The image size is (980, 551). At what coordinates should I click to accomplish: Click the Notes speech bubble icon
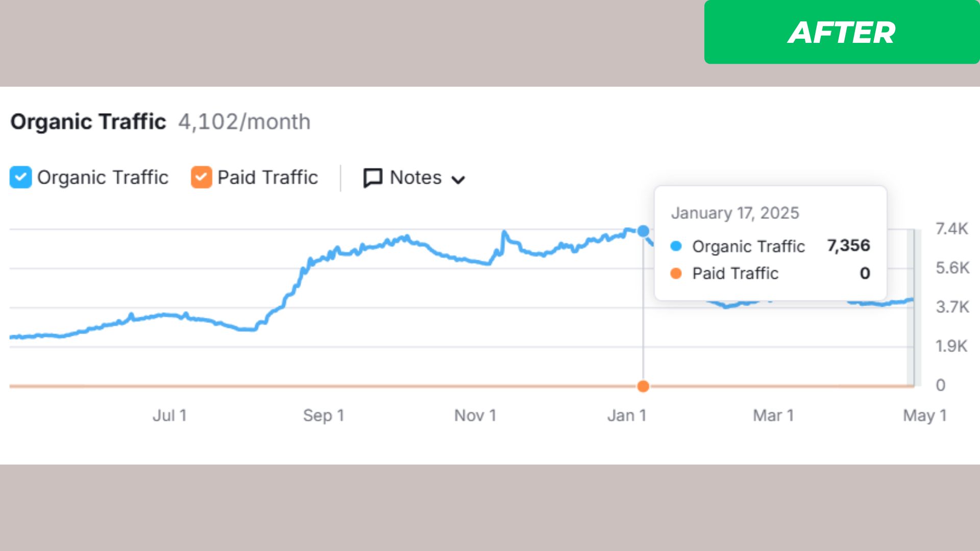coord(373,178)
